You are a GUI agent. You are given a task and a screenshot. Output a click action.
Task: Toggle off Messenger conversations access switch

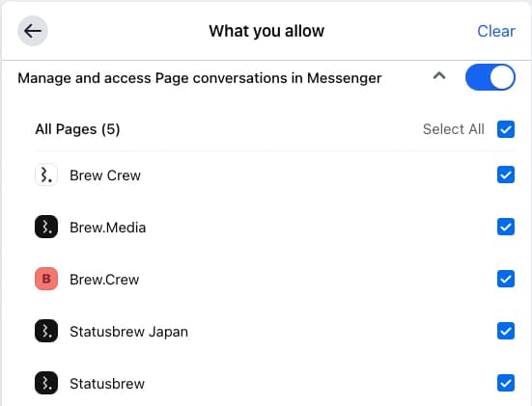pos(490,77)
